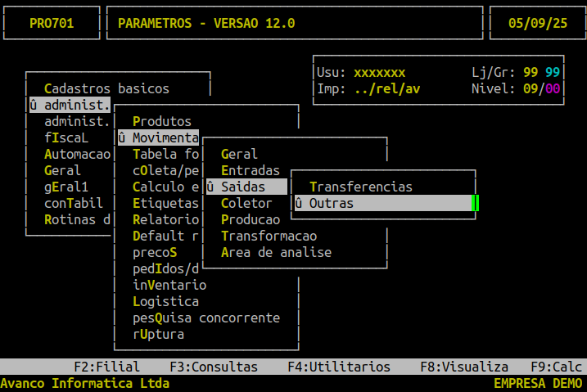587x392 pixels.
Task: Choose Geral in the Movimenta submenu
Action: point(239,154)
